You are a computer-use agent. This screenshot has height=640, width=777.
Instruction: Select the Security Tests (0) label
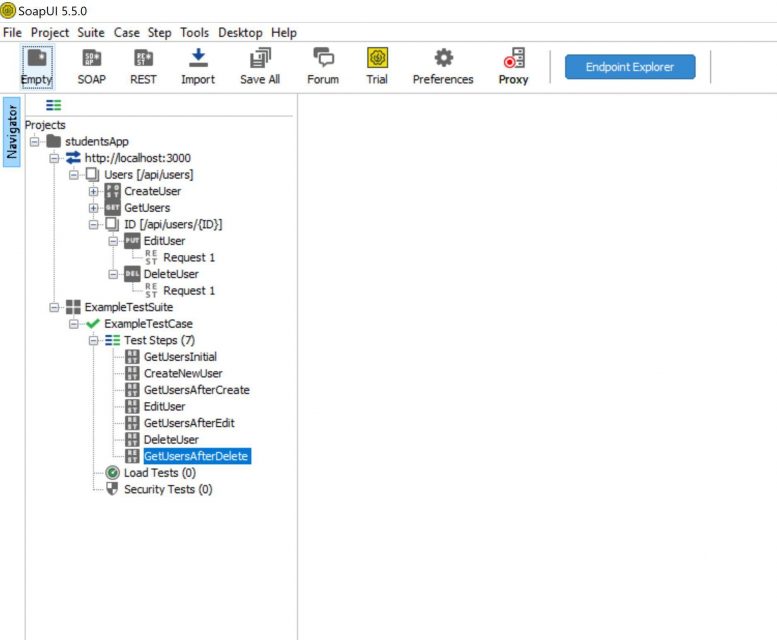coord(168,489)
